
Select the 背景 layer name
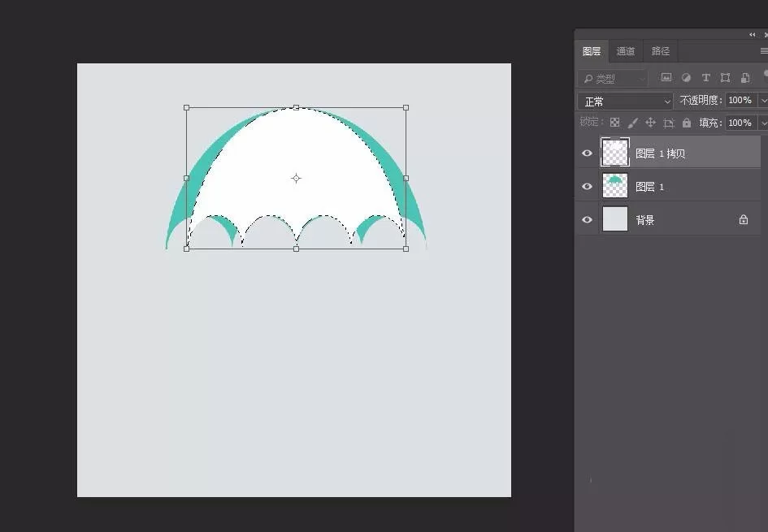pyautogui.click(x=645, y=220)
